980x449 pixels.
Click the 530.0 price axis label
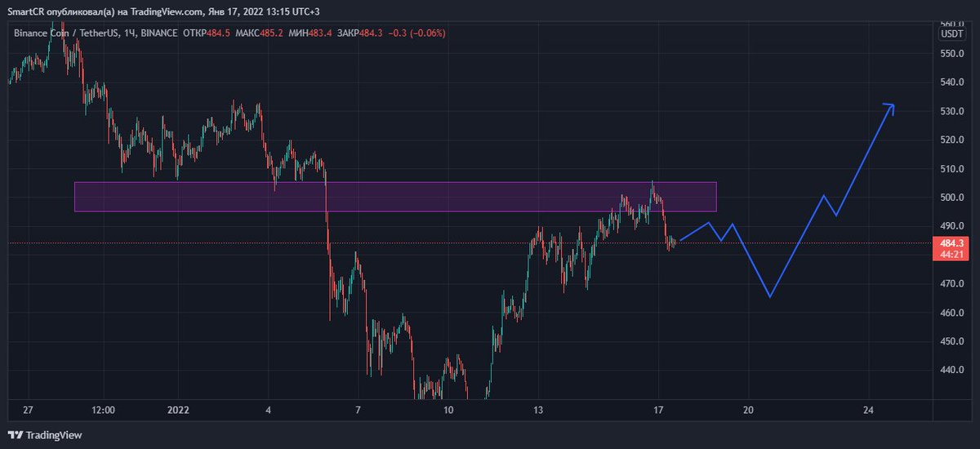pos(951,111)
